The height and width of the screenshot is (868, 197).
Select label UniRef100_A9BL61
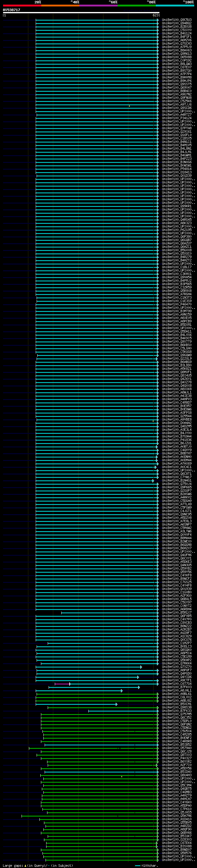point(176,694)
